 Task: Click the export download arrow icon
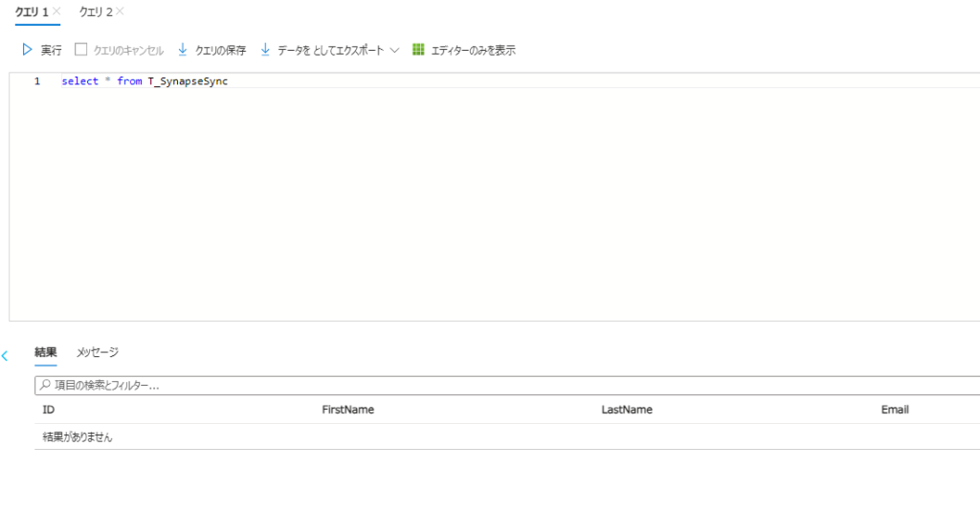pyautogui.click(x=265, y=50)
